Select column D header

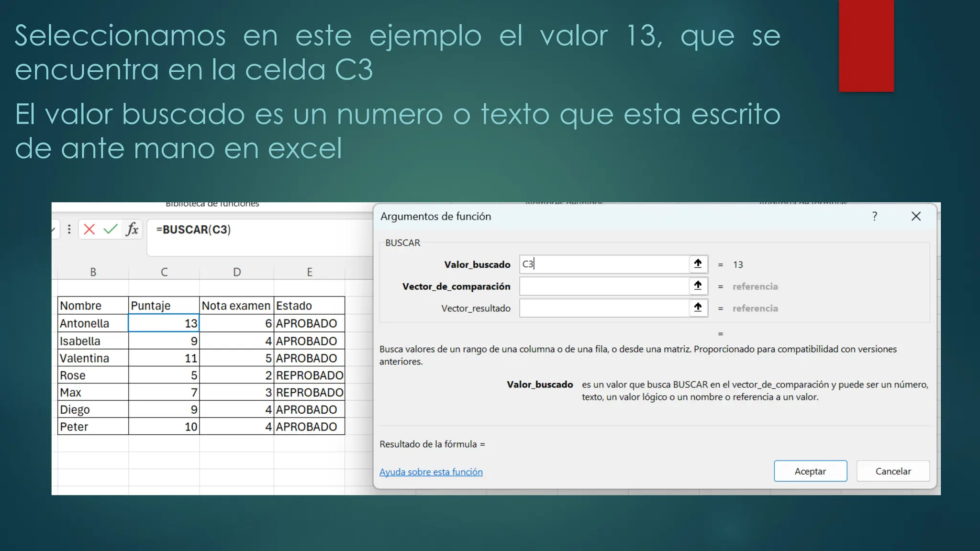pyautogui.click(x=237, y=272)
